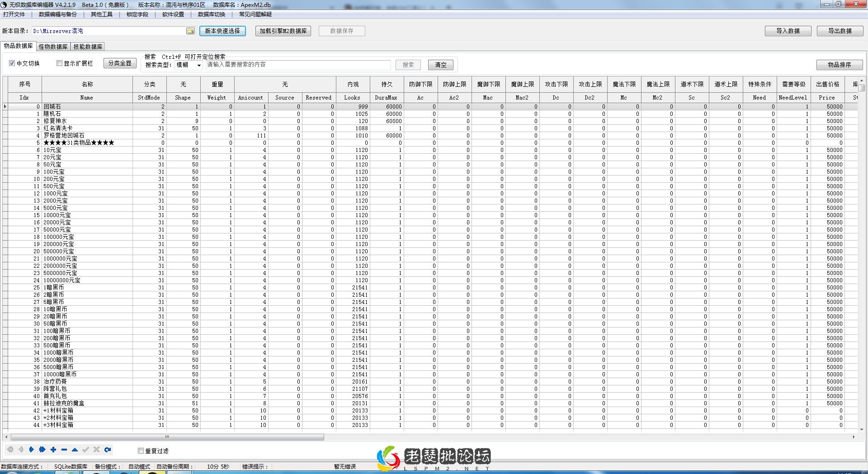Enable the 重复过滤 checkbox

[x=141, y=450]
